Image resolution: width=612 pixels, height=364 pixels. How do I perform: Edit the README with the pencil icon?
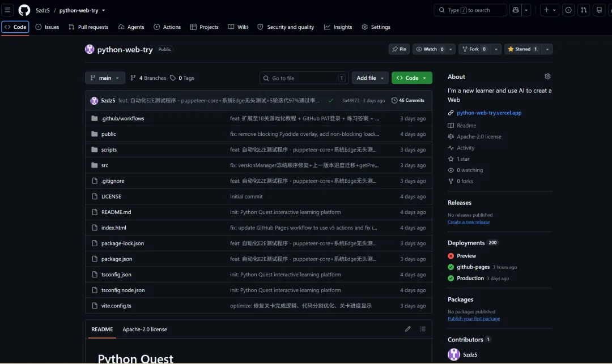[x=407, y=329]
